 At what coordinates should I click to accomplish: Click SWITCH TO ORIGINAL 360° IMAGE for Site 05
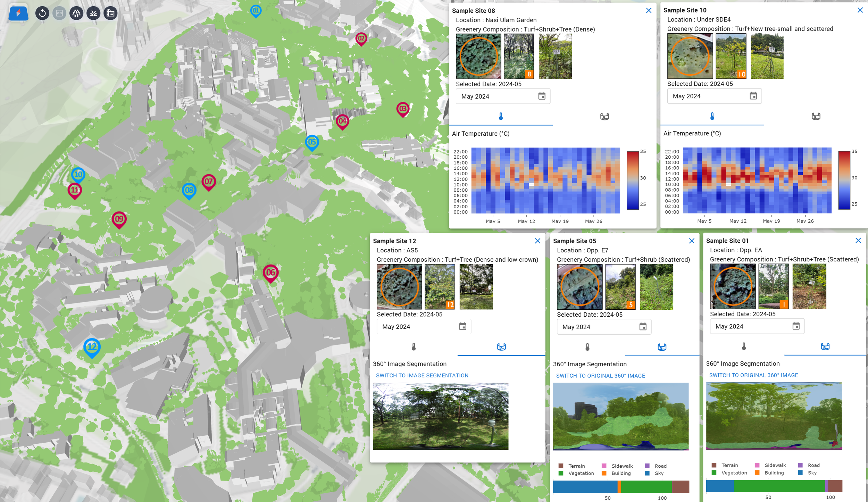(600, 376)
